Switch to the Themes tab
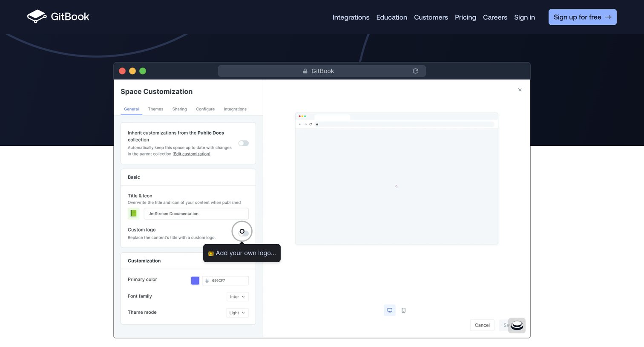 (155, 109)
